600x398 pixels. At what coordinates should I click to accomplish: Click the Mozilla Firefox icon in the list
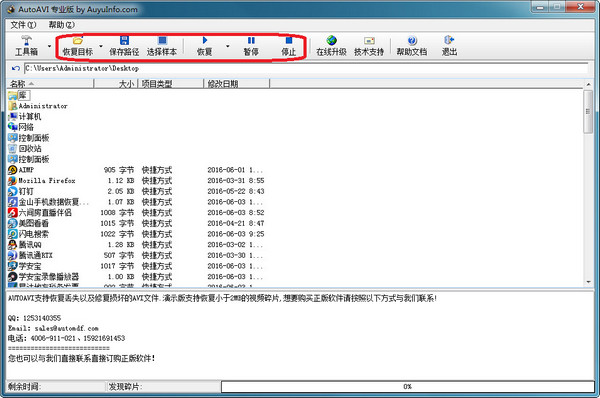coord(13,181)
